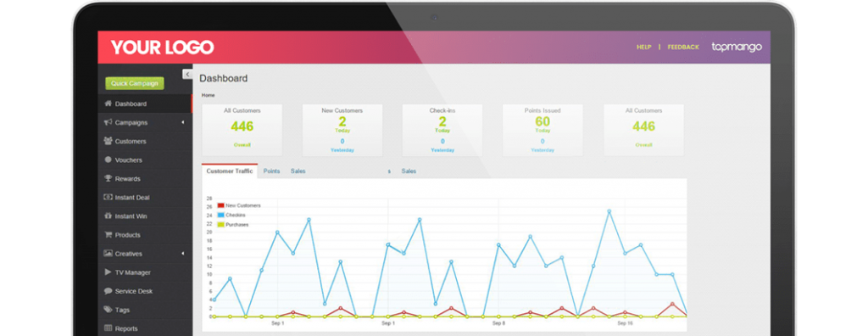
Task: Expand the Creatives submenu arrow
Action: click(x=183, y=254)
